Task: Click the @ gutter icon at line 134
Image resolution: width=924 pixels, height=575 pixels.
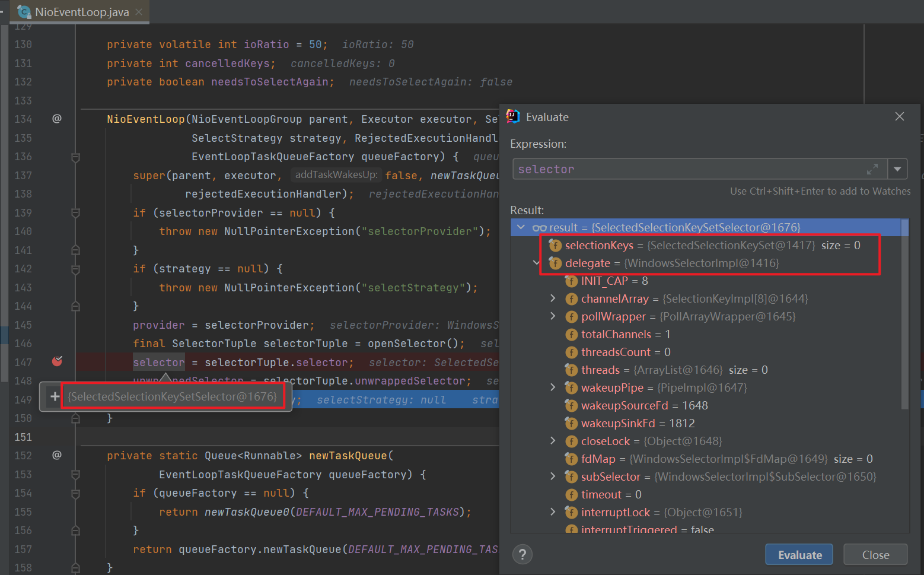Action: [x=57, y=119]
